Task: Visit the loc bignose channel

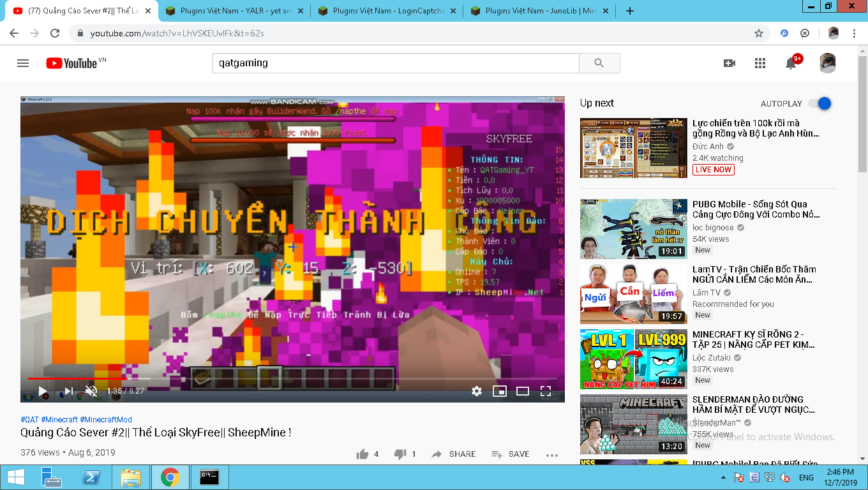Action: 714,227
